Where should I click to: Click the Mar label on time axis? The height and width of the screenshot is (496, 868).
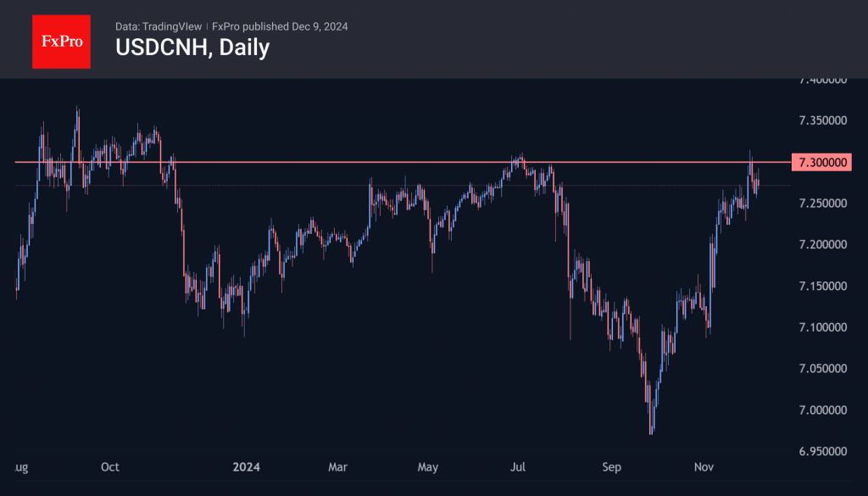pyautogui.click(x=338, y=467)
